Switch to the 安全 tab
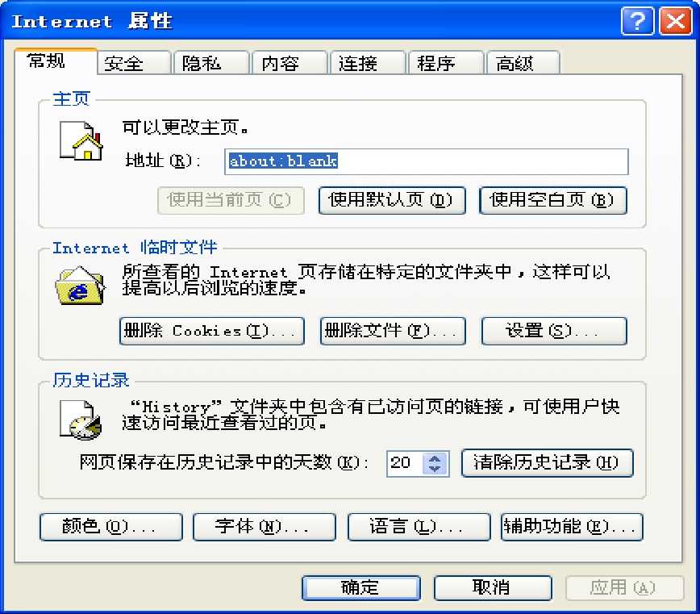 click(x=134, y=63)
